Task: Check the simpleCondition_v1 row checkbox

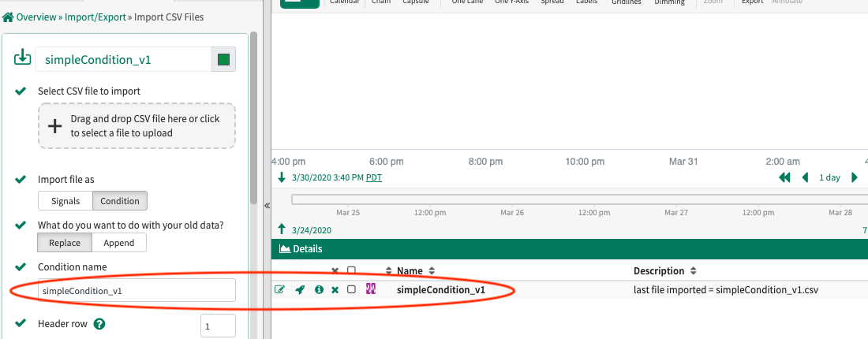Action: coord(352,290)
